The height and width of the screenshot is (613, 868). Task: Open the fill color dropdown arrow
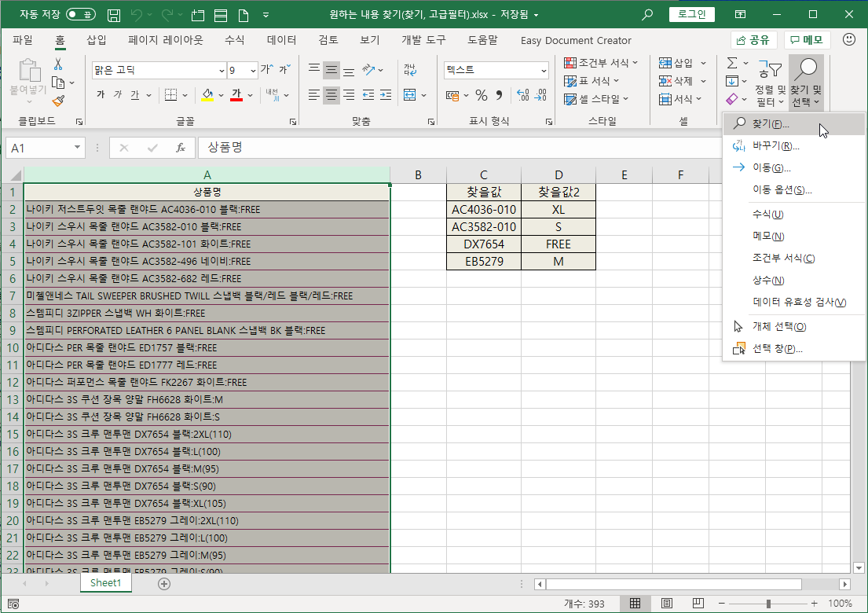pos(221,95)
